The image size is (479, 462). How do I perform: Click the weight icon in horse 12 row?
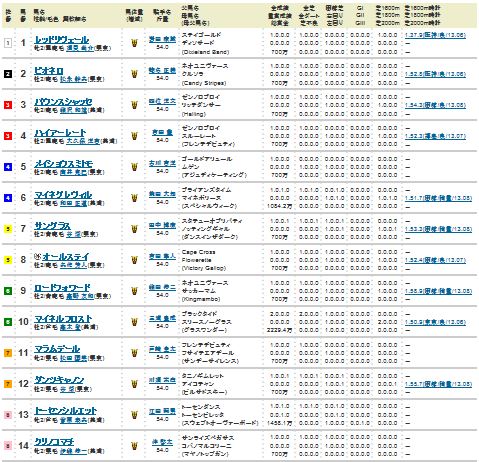tap(134, 384)
